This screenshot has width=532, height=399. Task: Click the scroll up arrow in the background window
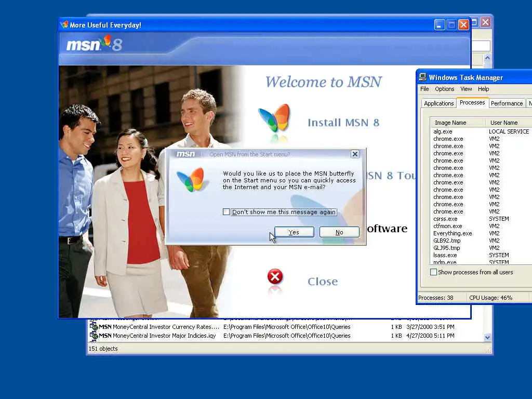tap(487, 58)
